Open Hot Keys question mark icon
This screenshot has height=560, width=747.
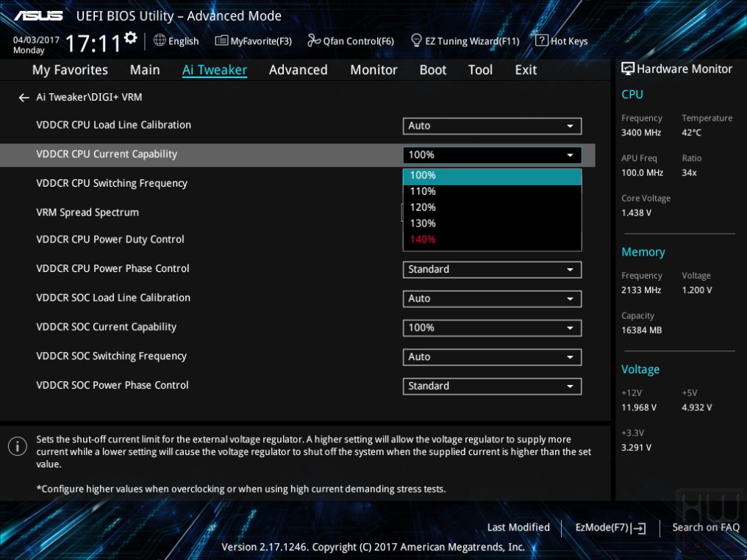(542, 40)
